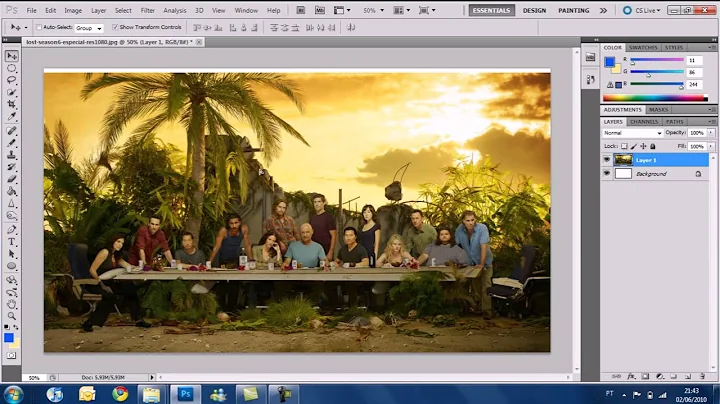This screenshot has width=720, height=404.
Task: Toggle Lock position icon
Action: point(643,146)
